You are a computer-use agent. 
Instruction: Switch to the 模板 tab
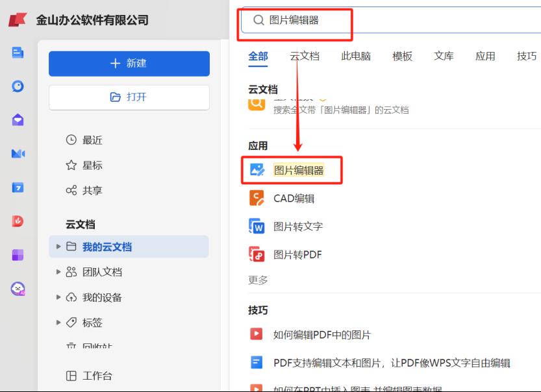402,56
